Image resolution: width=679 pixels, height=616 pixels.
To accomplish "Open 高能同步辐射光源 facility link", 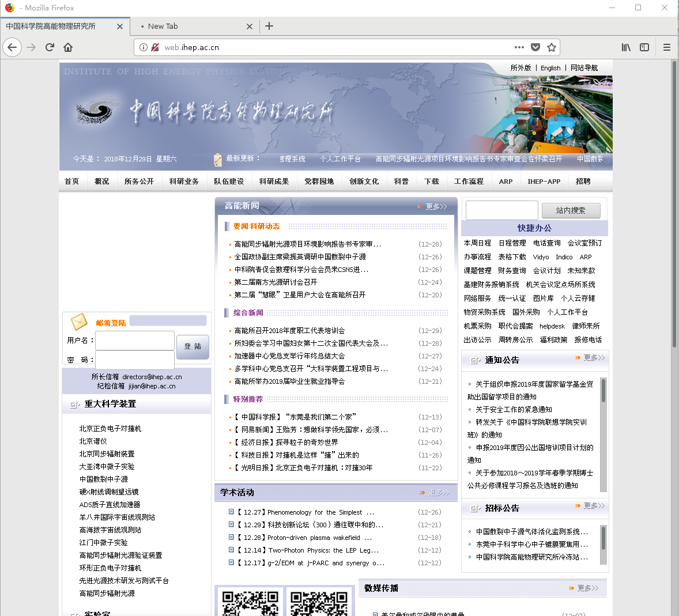I will click(107, 593).
